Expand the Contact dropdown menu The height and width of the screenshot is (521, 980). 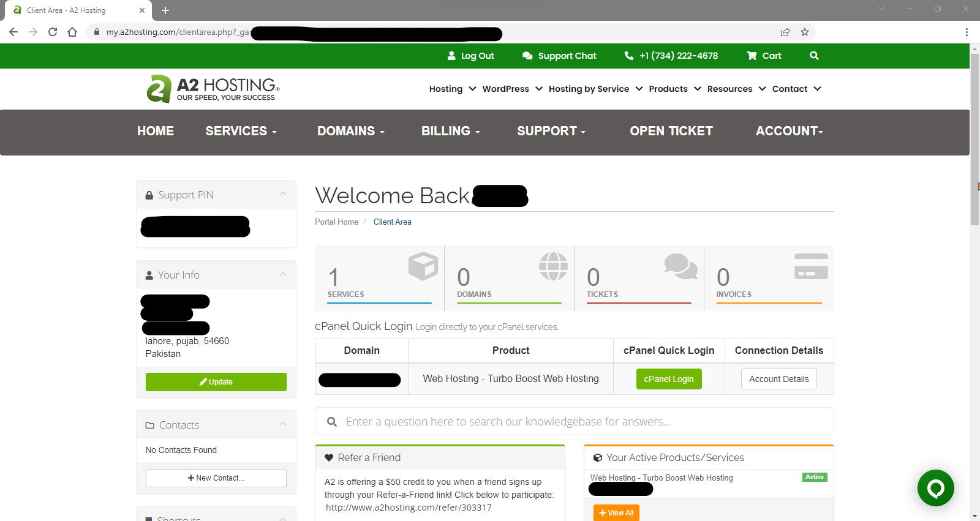(797, 89)
